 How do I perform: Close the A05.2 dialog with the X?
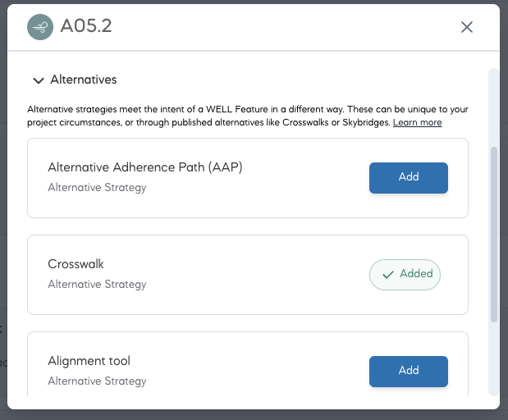[x=466, y=27]
